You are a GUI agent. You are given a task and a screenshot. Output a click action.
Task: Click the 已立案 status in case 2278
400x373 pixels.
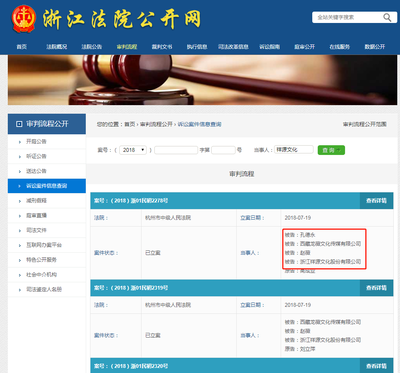153,253
